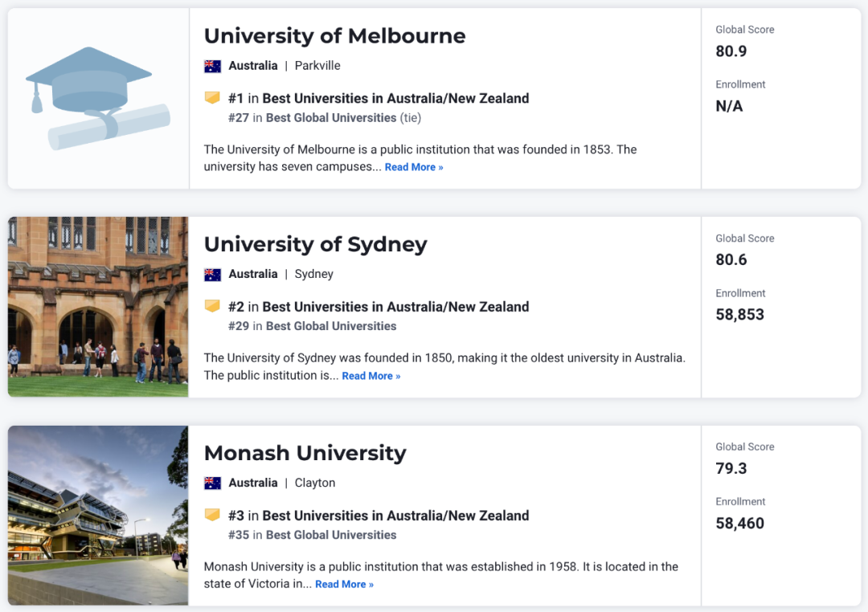This screenshot has height=612, width=868.
Task: Select the Enrollment value 58,460
Action: (x=739, y=524)
